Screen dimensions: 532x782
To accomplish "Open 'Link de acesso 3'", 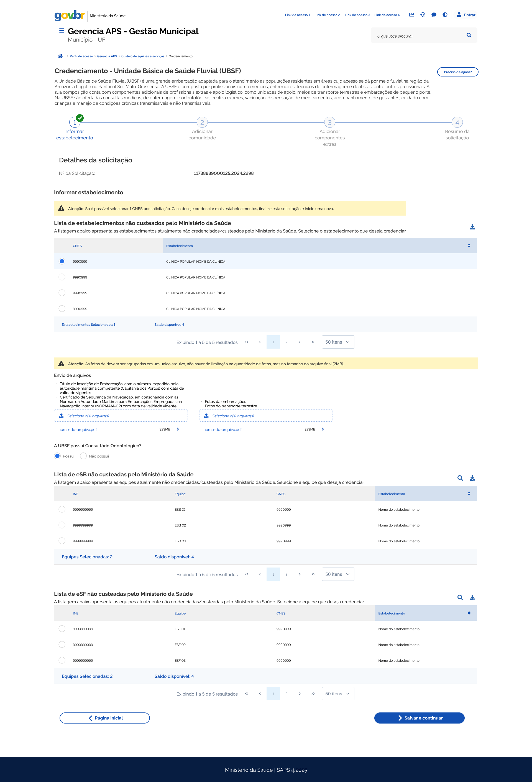I will coord(357,15).
